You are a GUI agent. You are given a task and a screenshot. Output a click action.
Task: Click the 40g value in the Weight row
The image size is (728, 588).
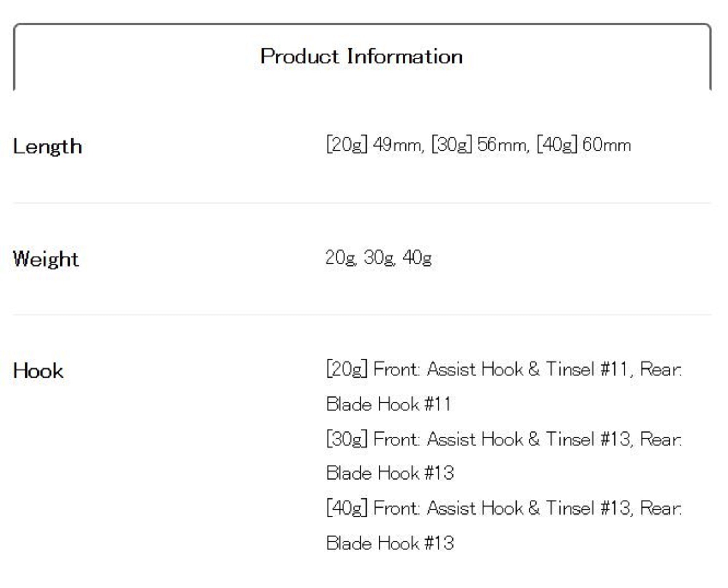point(417,258)
